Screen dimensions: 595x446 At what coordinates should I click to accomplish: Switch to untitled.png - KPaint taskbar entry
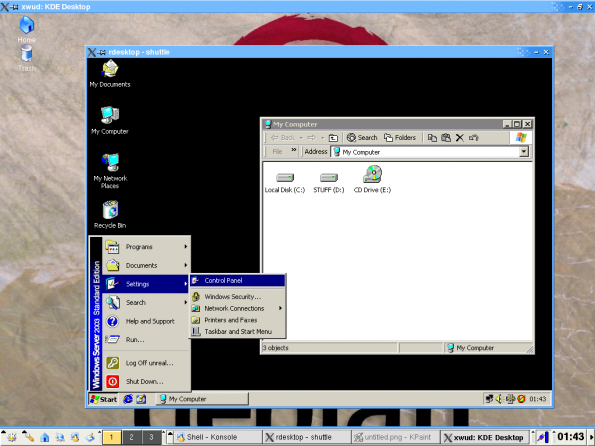point(395,437)
